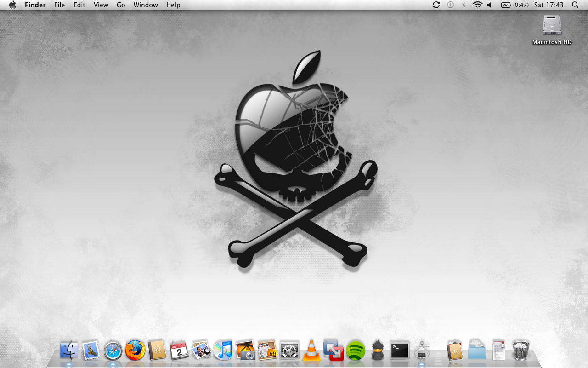Screen dimensions: 588x368
Task: Open Adium black duck icon
Action: click(x=378, y=351)
